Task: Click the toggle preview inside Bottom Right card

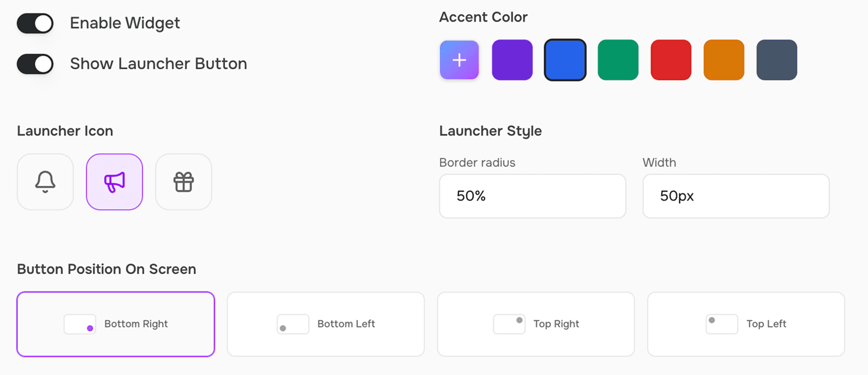Action: (x=80, y=324)
